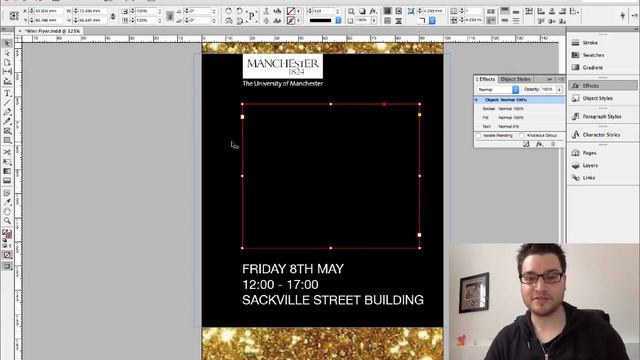Select the Gradient Swatch tool

pyautogui.click(x=7, y=171)
